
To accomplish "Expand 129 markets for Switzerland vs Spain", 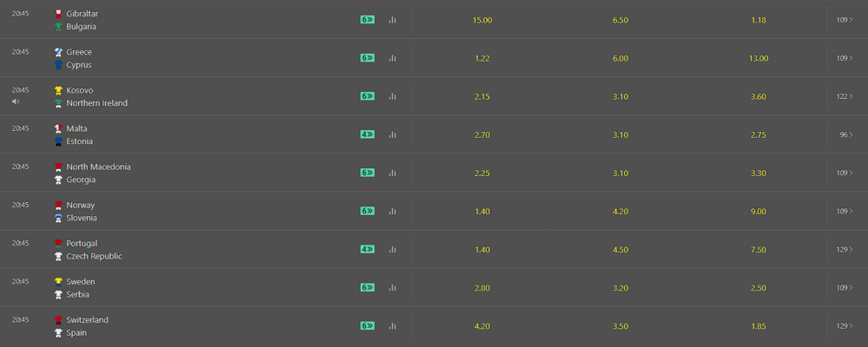I will [x=845, y=326].
